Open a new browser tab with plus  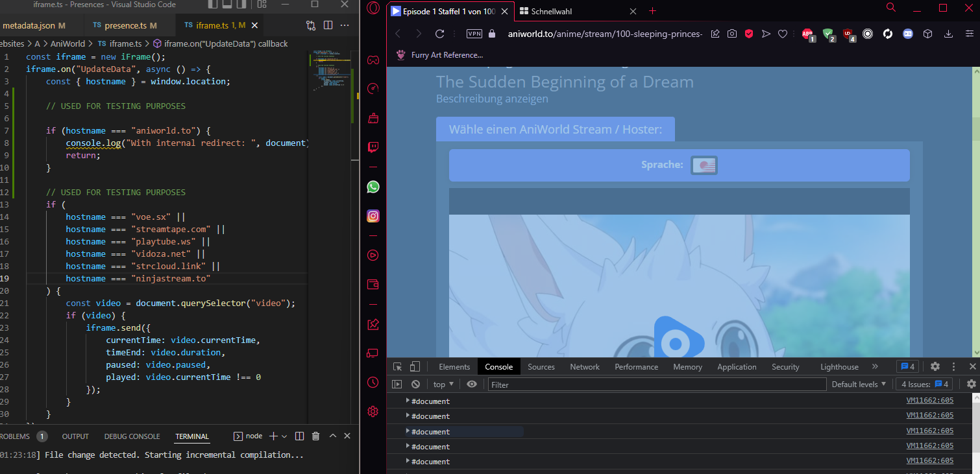[653, 11]
